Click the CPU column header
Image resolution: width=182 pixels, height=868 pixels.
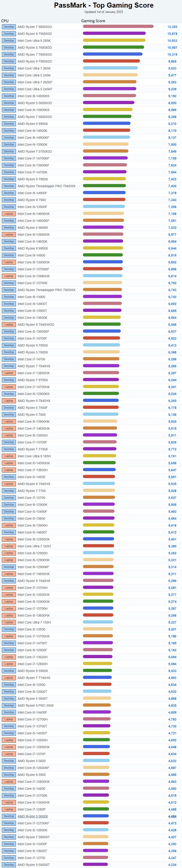5,21
